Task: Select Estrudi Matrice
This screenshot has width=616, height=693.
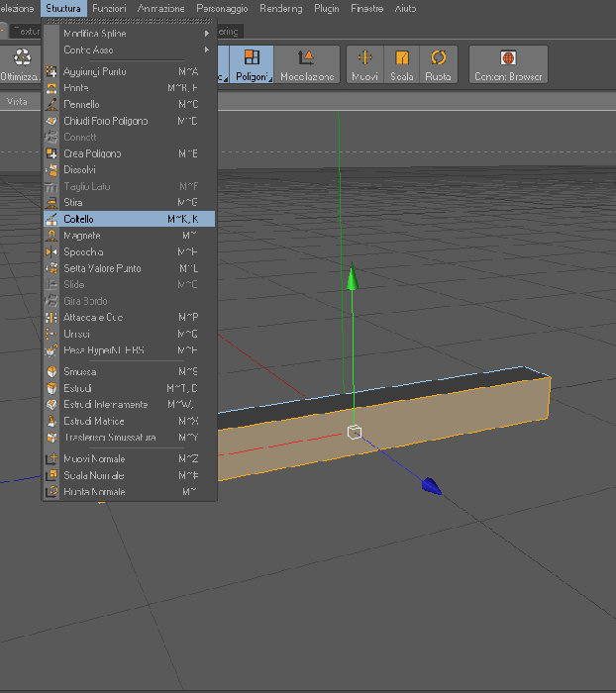Action: [x=129, y=421]
